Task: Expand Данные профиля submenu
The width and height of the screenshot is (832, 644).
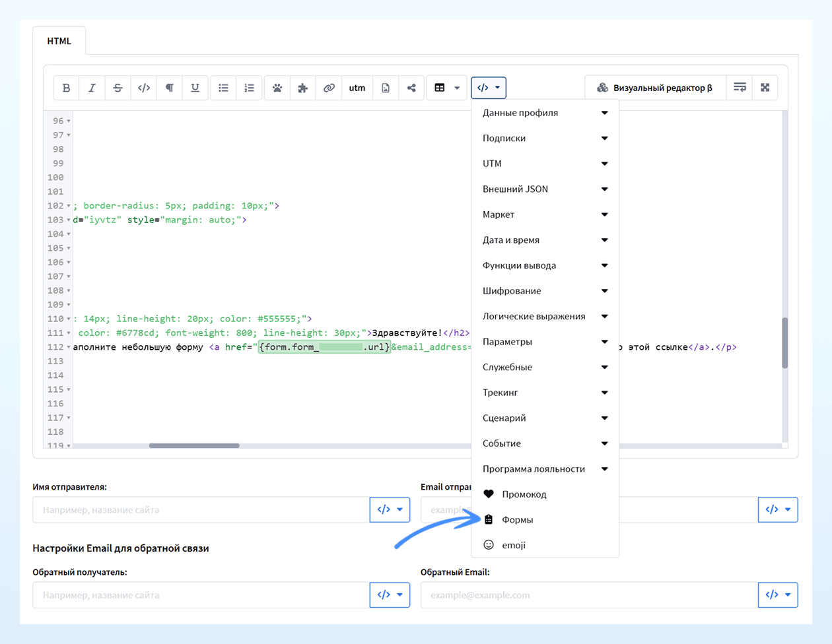Action: click(545, 113)
